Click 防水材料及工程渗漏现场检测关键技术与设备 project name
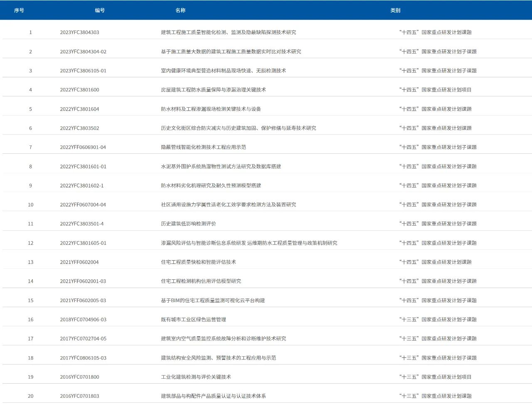This screenshot has width=532, height=404. pyautogui.click(x=211, y=109)
